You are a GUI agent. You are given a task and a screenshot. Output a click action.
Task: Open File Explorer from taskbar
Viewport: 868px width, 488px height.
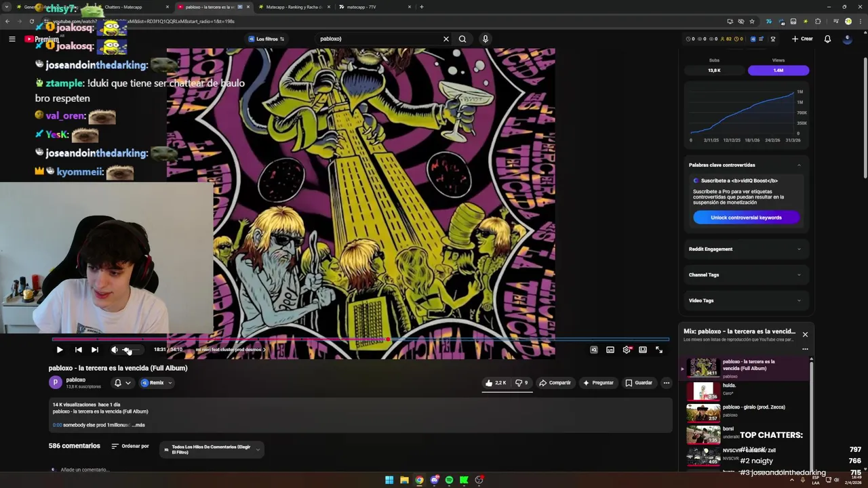click(404, 480)
